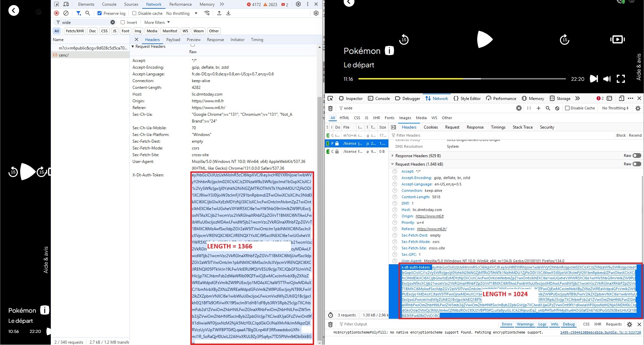Enter fullscreen in the right video player
Viewport: 644px width, 345px height.
(x=621, y=79)
